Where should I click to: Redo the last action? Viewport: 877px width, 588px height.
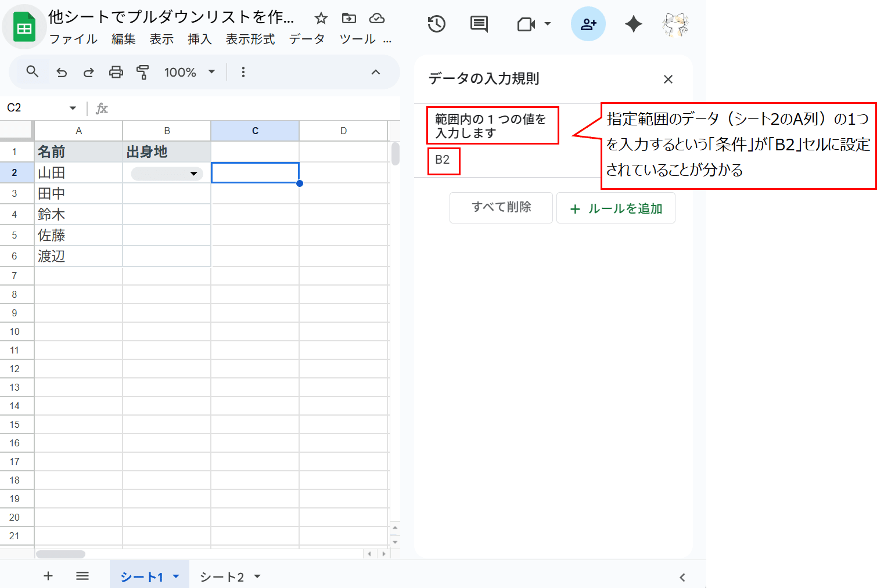[x=88, y=72]
